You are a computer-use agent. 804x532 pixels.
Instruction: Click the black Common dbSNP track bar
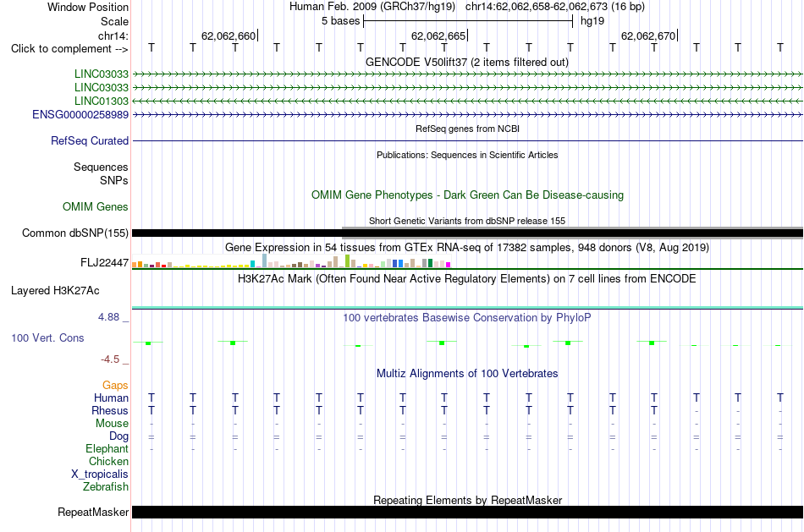467,233
